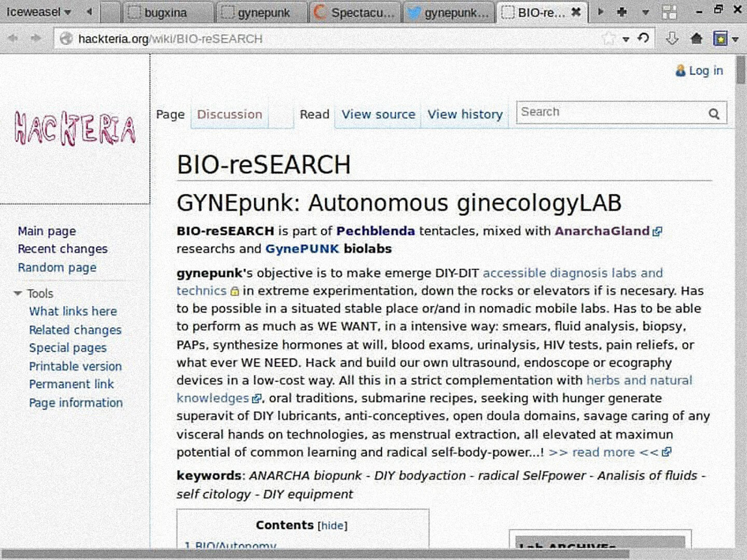Follow the GynePUNK link
The image size is (747, 560).
pyautogui.click(x=302, y=249)
